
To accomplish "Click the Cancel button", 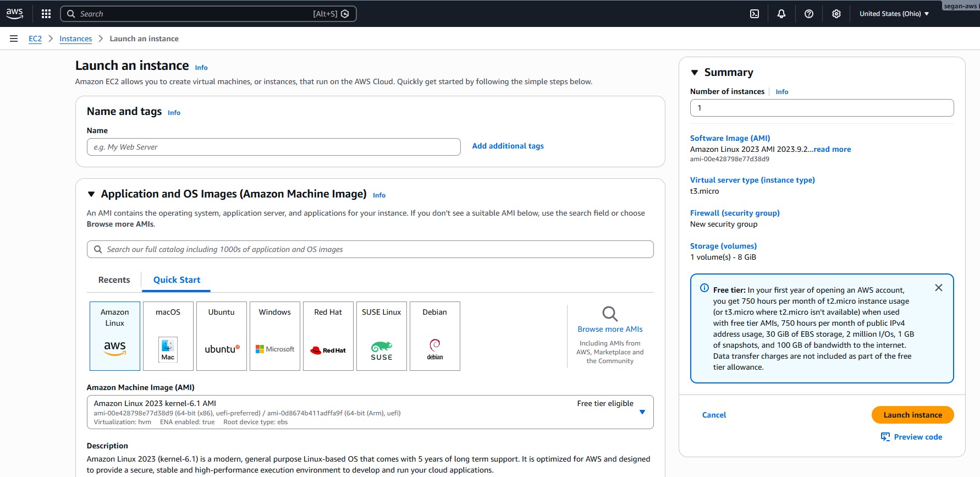I will pos(714,415).
